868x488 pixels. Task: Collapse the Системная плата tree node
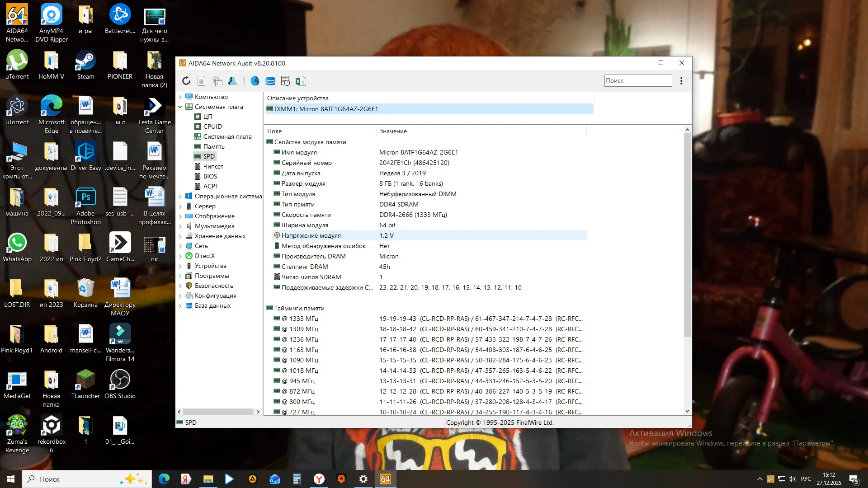[180, 107]
